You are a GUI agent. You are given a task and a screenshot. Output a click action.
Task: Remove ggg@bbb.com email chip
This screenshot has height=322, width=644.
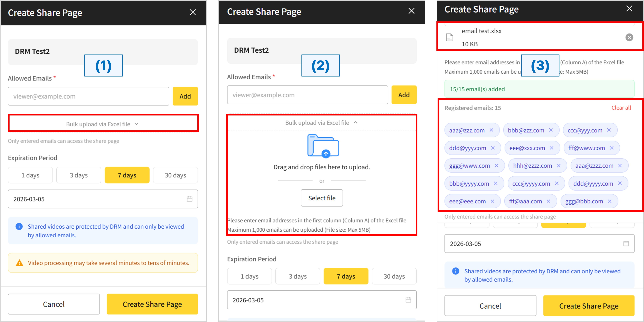610,201
